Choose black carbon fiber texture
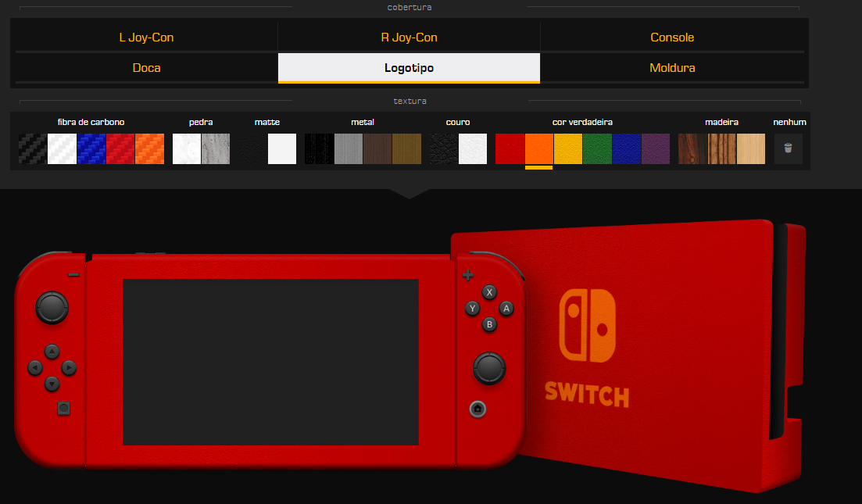862x504 pixels. tap(33, 149)
